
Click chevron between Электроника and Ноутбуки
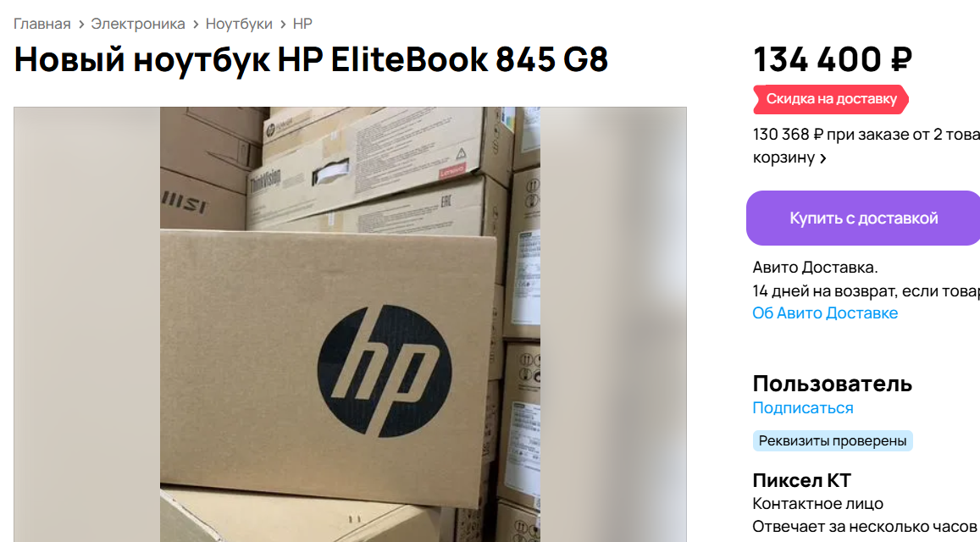coord(196,25)
